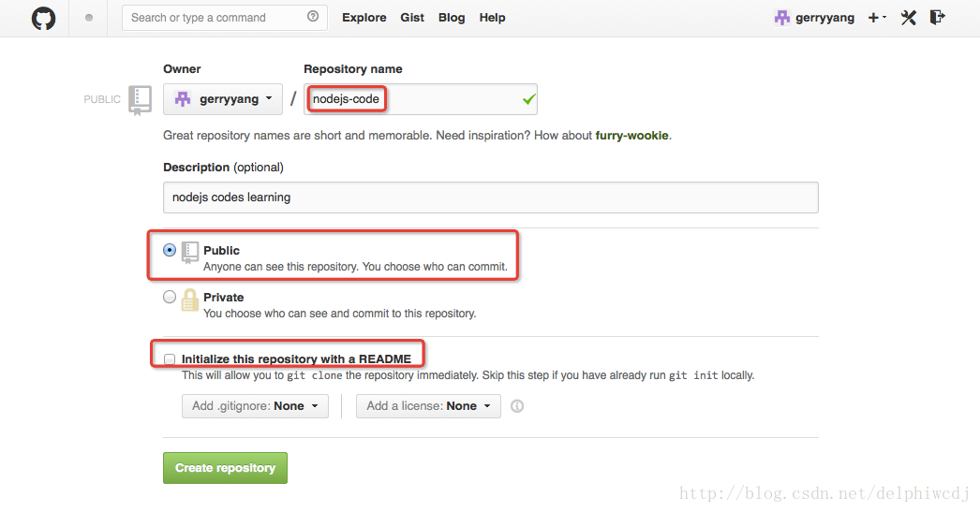980x512 pixels.
Task: Focus the Repository name field
Action: (421, 99)
